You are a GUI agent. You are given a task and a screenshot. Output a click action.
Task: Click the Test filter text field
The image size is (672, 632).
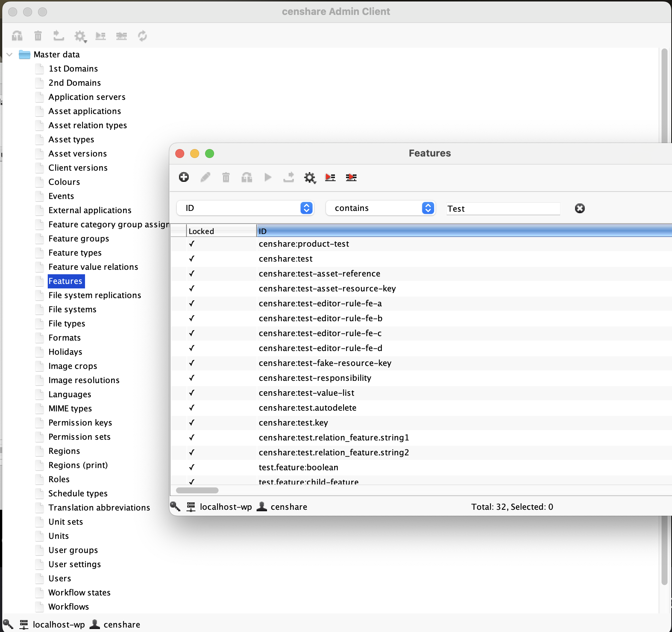503,209
